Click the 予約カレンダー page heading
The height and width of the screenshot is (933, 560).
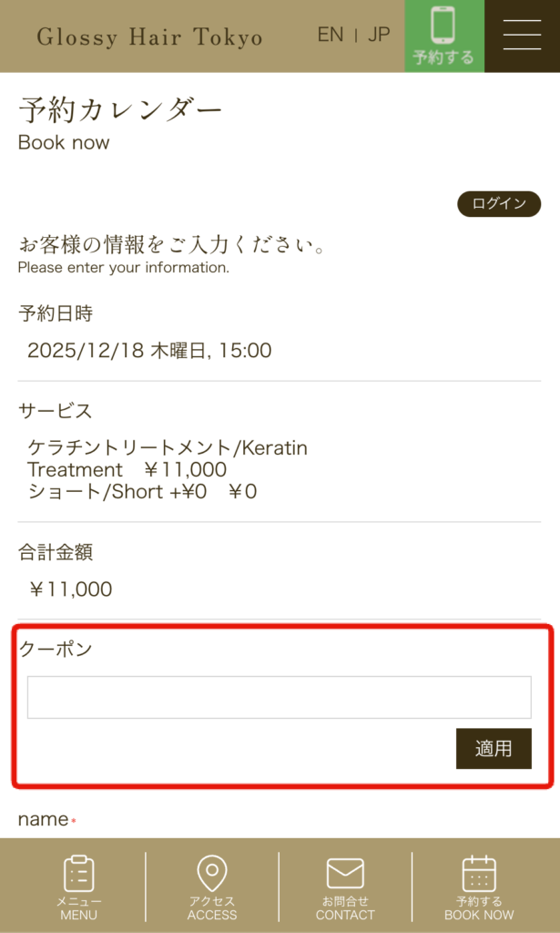120,110
